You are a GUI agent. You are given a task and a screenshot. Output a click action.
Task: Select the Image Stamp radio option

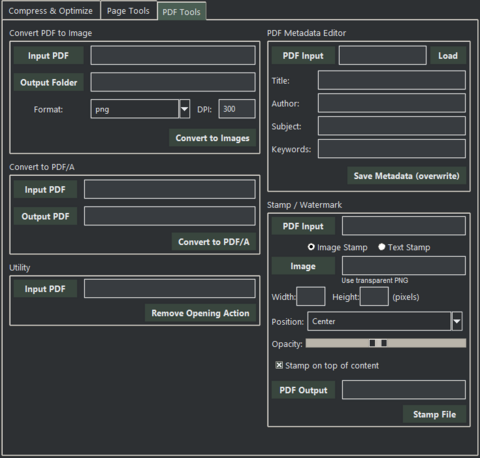[x=337, y=247]
